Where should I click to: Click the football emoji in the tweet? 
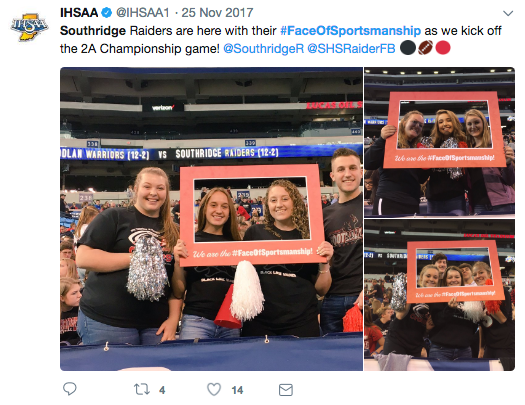[425, 48]
